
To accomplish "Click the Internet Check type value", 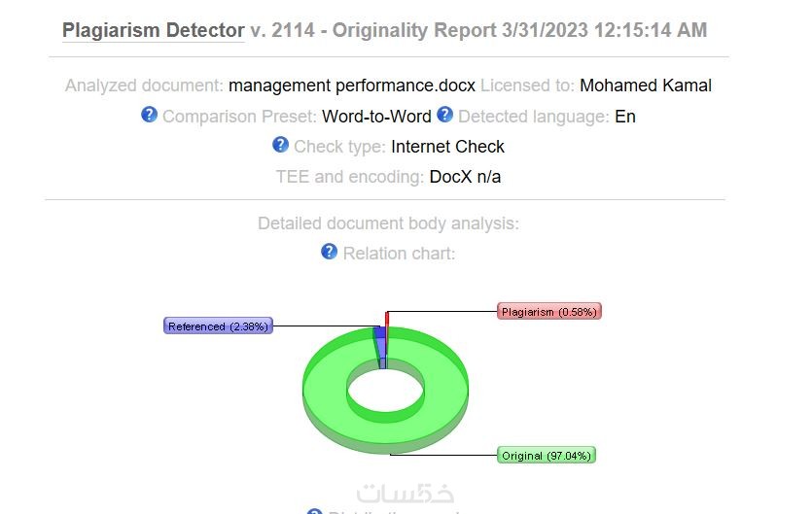I will [x=447, y=147].
